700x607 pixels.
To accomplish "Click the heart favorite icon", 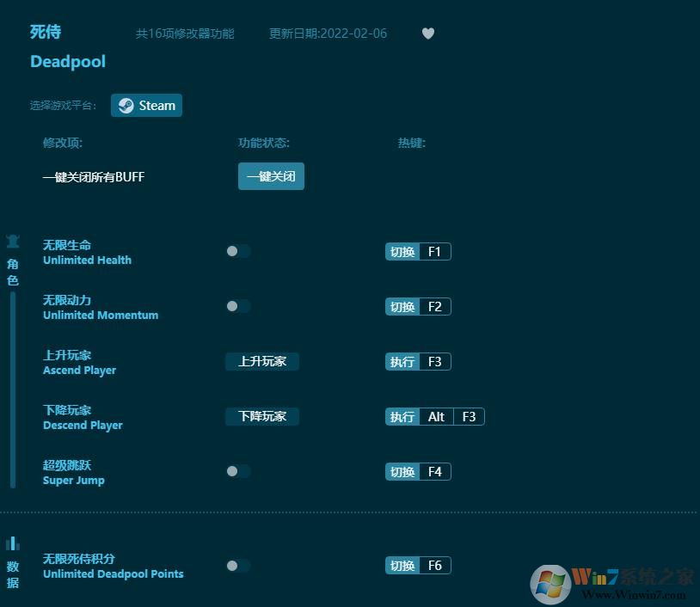I will 427,34.
